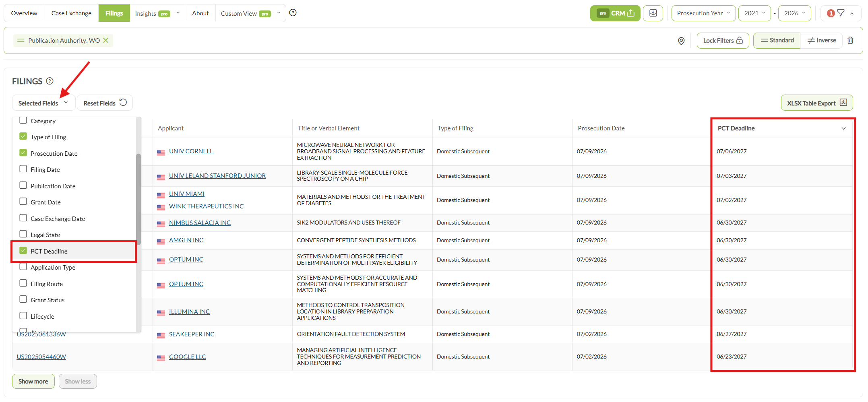Open the Selected Fields dropdown
Screen dimensions: 868x402
(43, 103)
